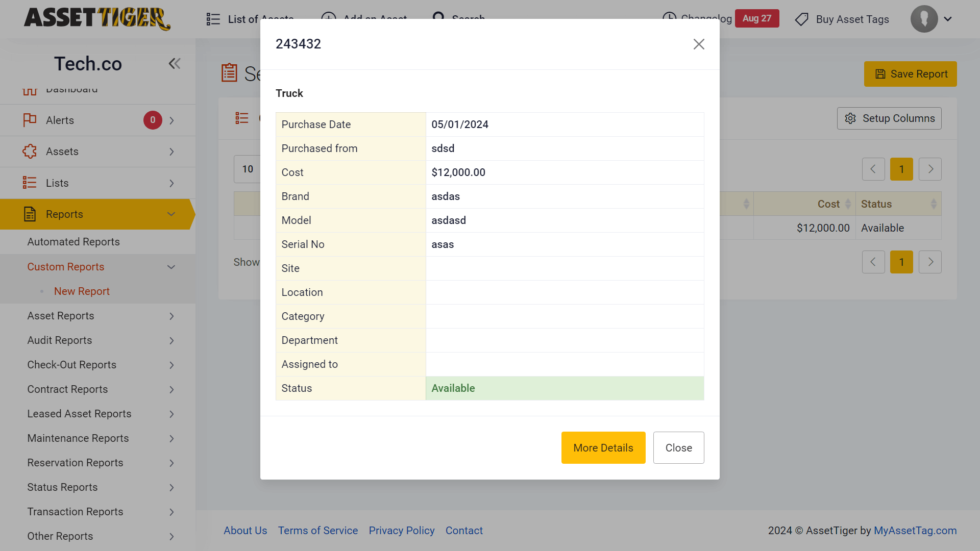Click the Serial No value asas
The width and height of the screenshot is (980, 551).
tap(443, 244)
